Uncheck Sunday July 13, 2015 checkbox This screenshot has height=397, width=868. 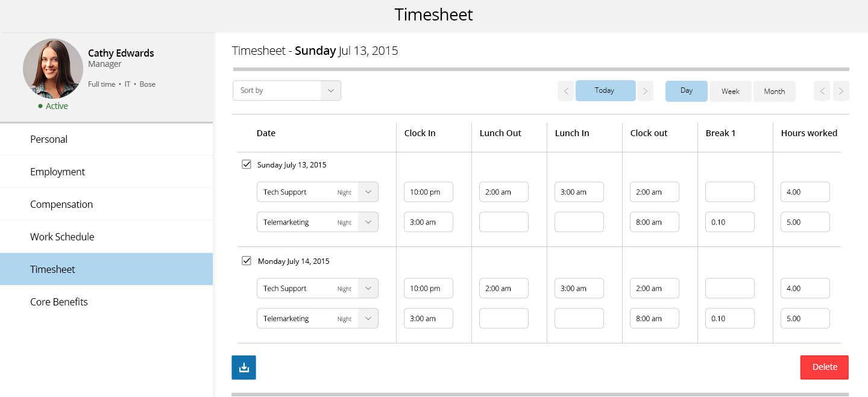tap(247, 164)
